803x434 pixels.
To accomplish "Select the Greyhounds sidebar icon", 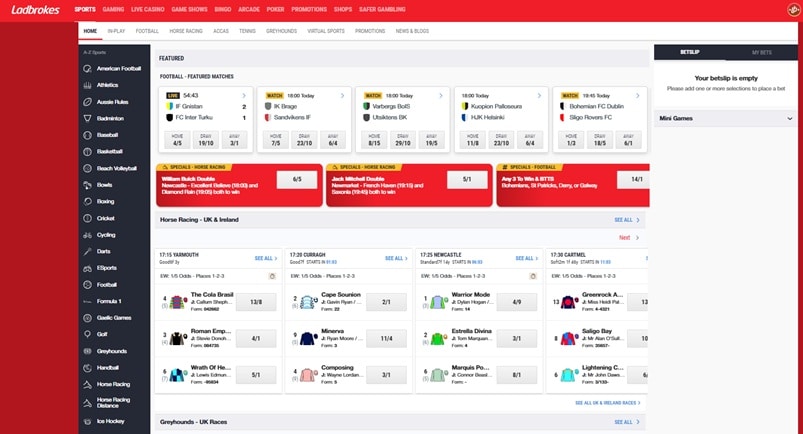I will (88, 352).
